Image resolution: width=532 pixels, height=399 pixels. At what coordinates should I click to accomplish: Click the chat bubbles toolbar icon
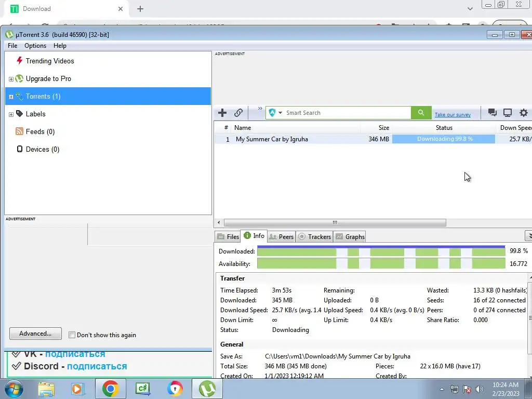493,113
